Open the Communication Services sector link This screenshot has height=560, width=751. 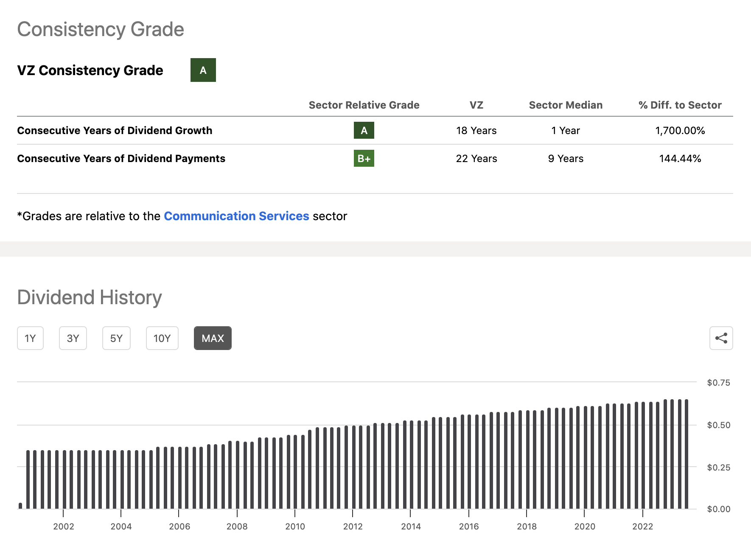[x=236, y=216]
